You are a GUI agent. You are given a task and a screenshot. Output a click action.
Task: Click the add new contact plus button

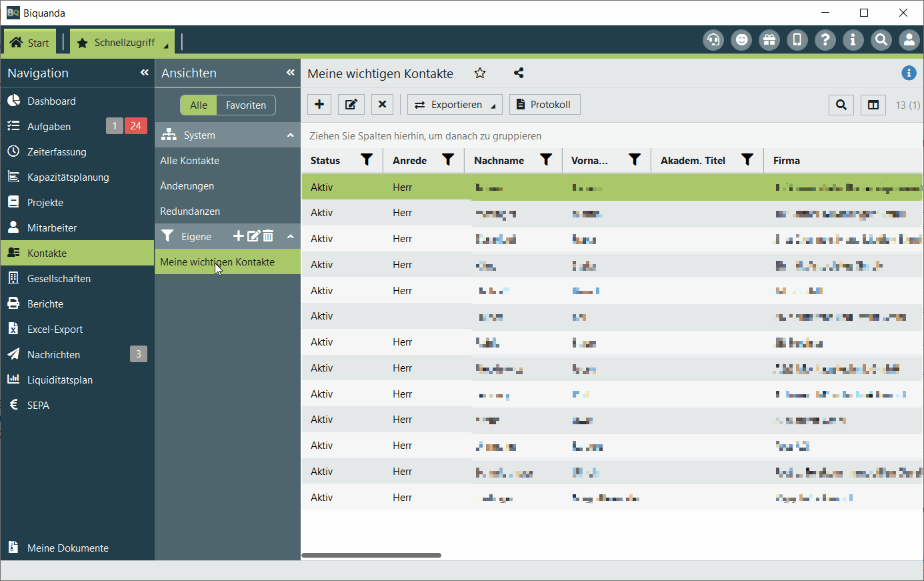click(319, 105)
